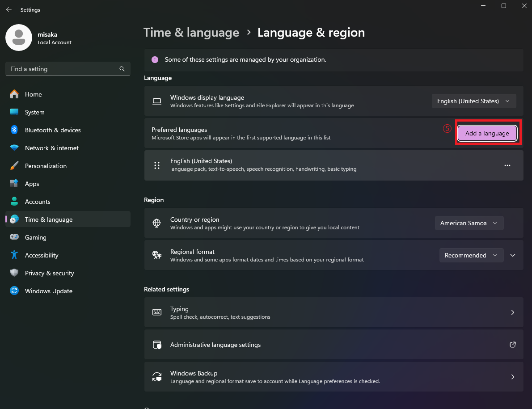This screenshot has width=532, height=409.
Task: Click the misaka Local Account name
Action: 54,38
